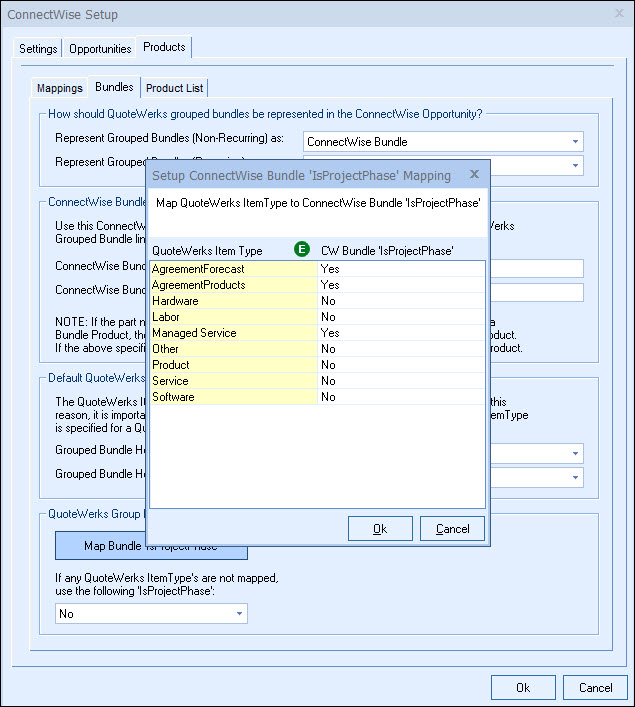Screen dimensions: 635x707
Task: Select the Product item type row
Action: [234, 365]
